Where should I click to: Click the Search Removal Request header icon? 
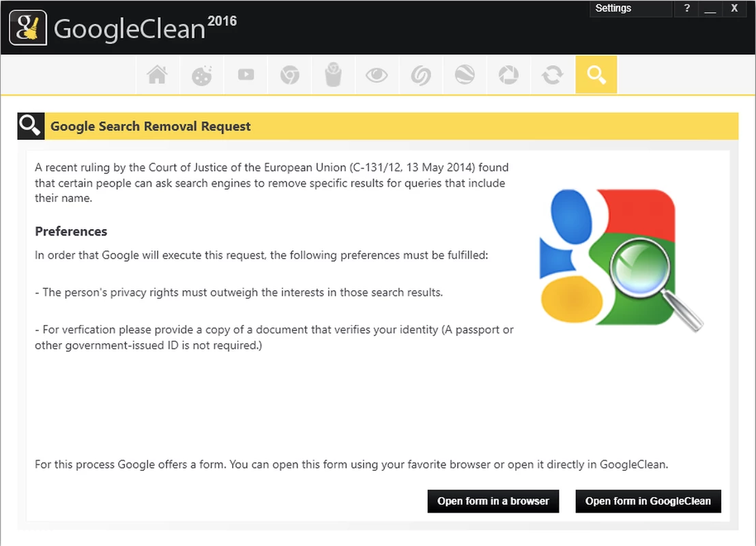point(31,126)
